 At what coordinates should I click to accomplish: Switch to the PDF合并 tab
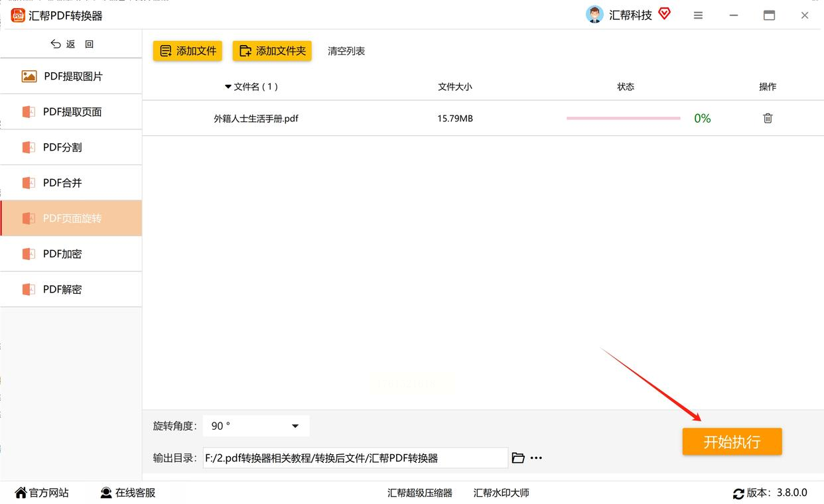71,182
